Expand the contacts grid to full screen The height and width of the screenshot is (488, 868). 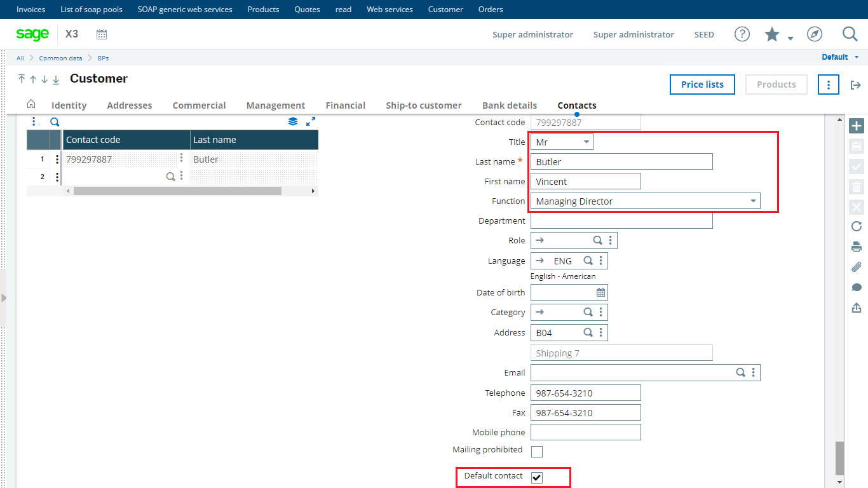[x=311, y=121]
